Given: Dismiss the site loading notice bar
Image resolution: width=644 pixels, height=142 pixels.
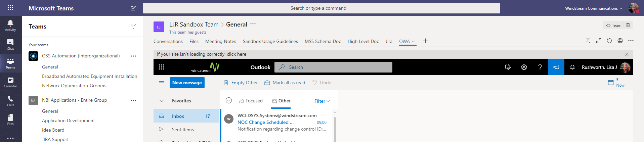Looking at the screenshot, I should pyautogui.click(x=627, y=54).
